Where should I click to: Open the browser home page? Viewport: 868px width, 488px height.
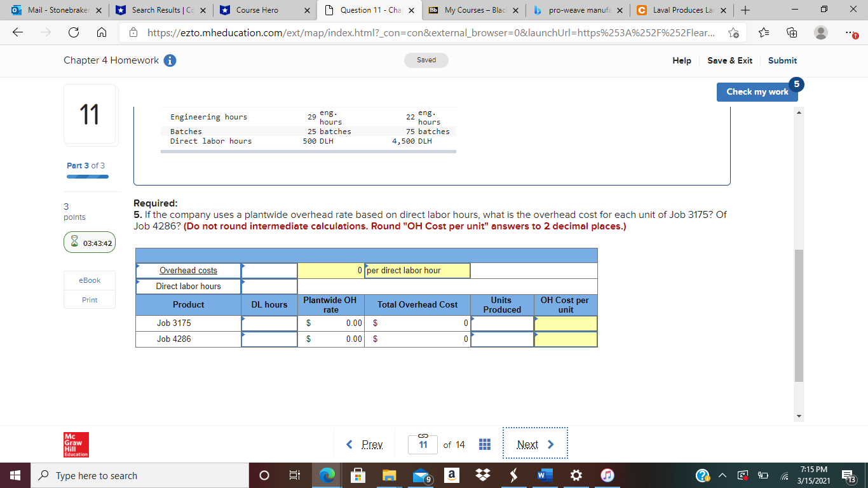(102, 34)
